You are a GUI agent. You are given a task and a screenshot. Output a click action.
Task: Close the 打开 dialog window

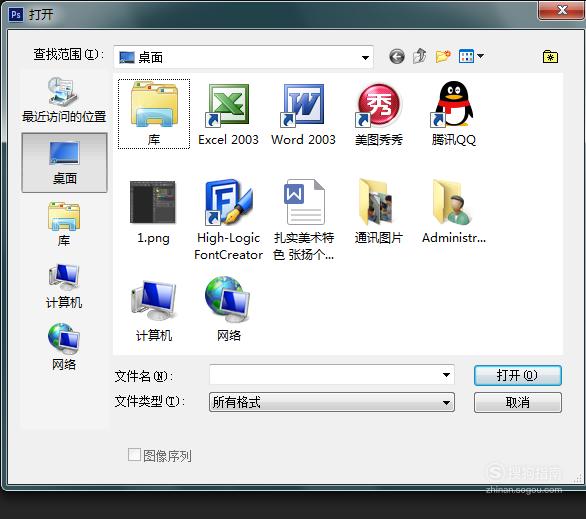click(x=561, y=10)
